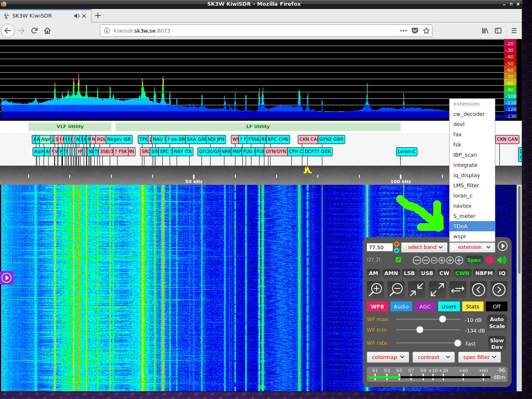Page waterfall right with the circled right-arrow icon

pos(499,290)
